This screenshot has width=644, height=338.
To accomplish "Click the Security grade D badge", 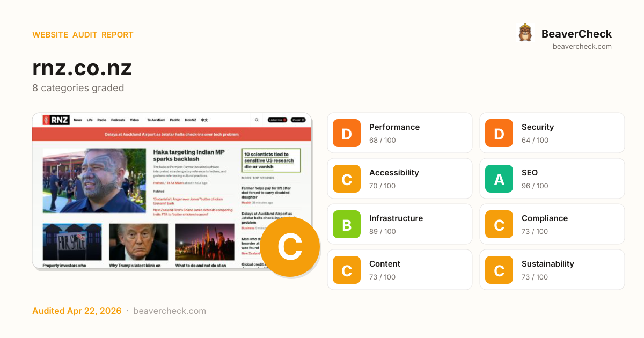I will (499, 133).
